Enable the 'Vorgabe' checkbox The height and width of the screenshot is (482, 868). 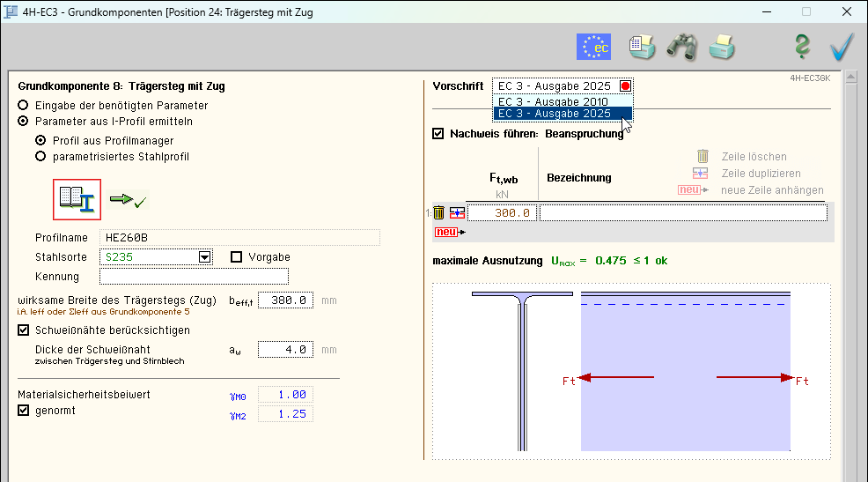coord(236,257)
